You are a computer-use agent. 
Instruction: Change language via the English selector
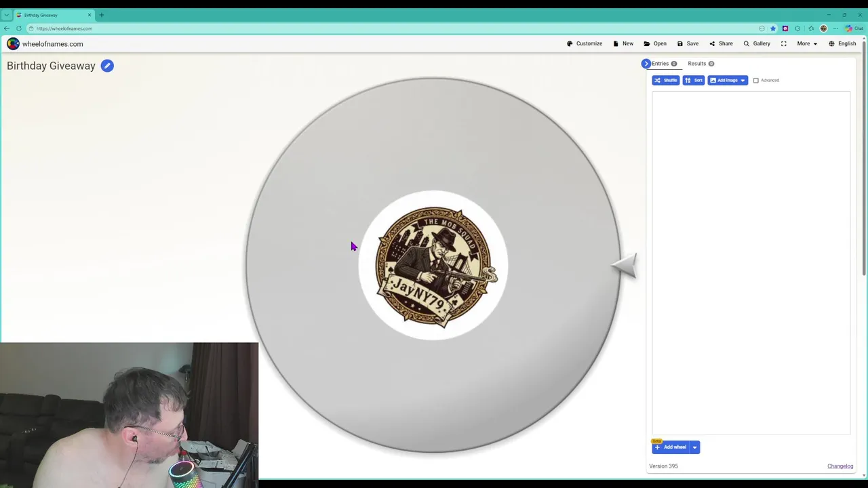[842, 43]
